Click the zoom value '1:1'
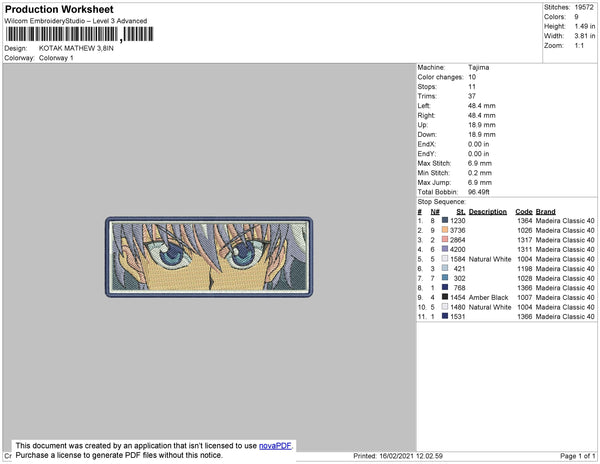 pyautogui.click(x=579, y=46)
